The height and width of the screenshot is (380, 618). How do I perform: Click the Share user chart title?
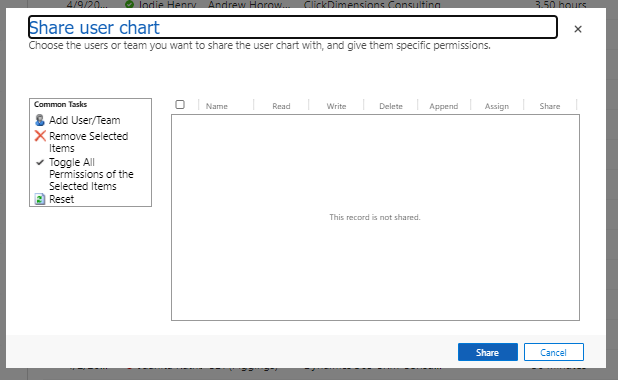(x=94, y=28)
